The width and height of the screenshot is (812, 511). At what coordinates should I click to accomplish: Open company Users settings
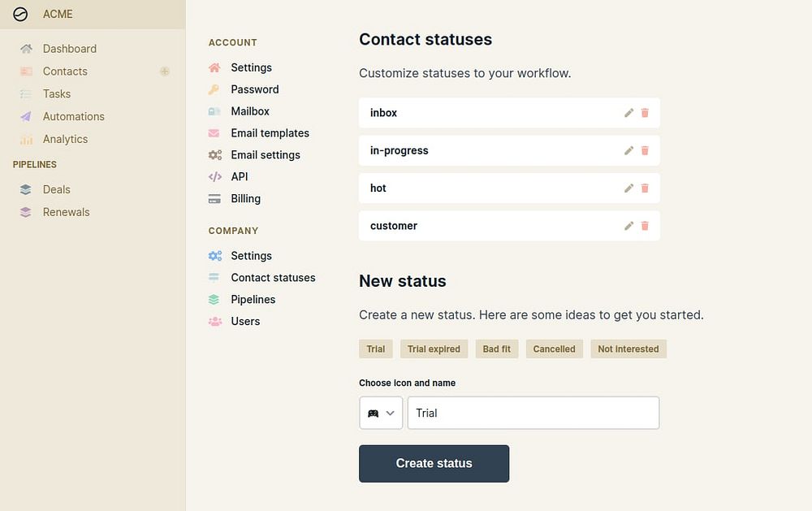pyautogui.click(x=245, y=321)
